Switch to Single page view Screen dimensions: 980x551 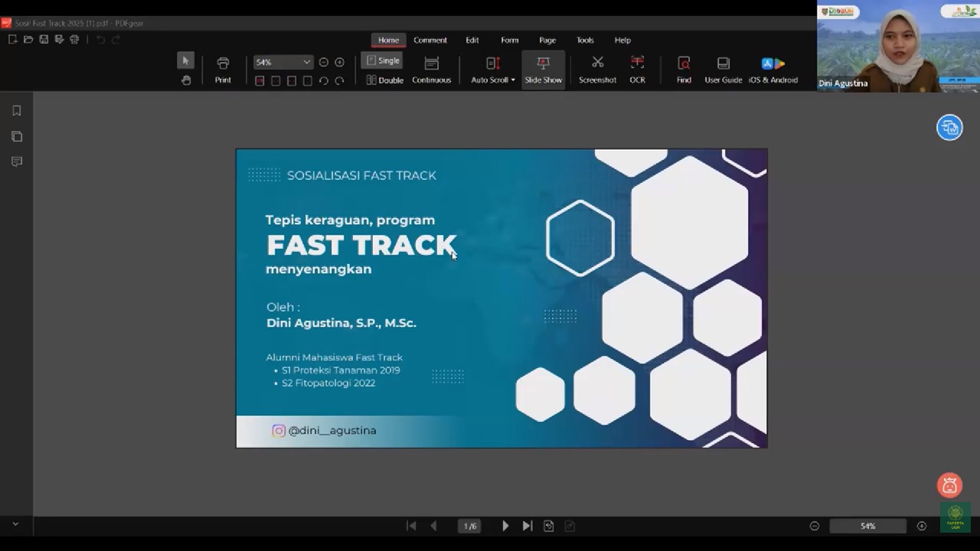point(383,60)
